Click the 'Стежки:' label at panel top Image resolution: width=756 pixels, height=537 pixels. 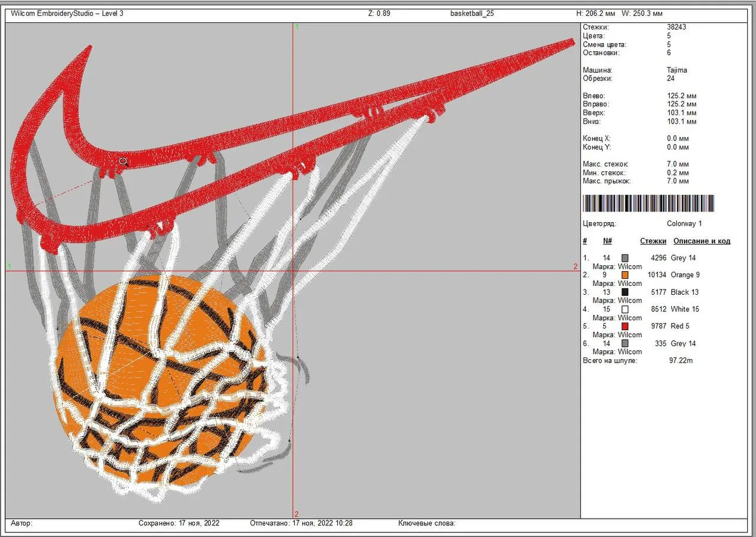[x=595, y=27]
